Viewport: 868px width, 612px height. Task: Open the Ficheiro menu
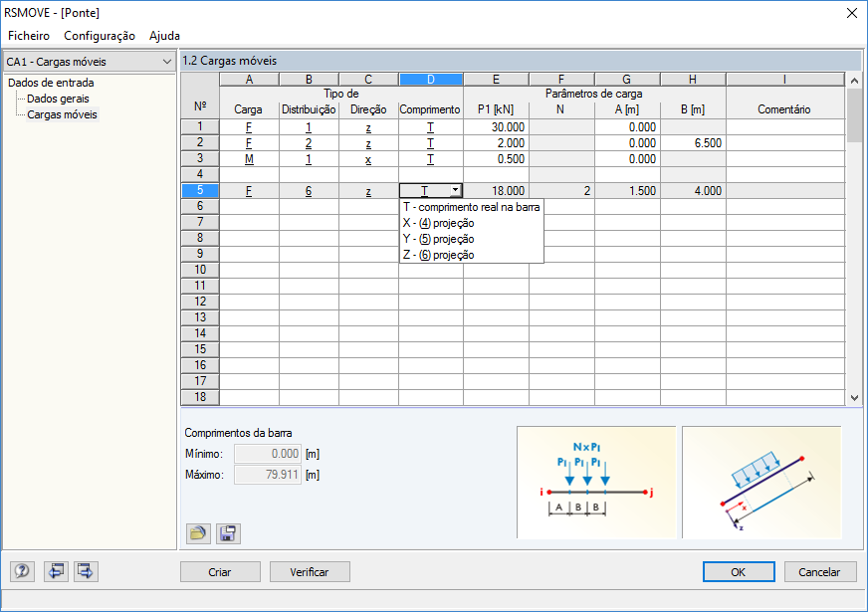(x=29, y=36)
